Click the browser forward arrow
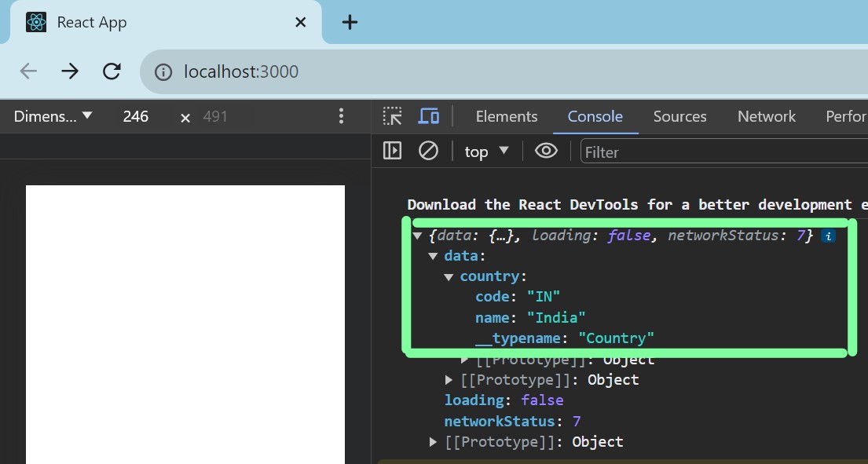The image size is (868, 464). pos(70,71)
